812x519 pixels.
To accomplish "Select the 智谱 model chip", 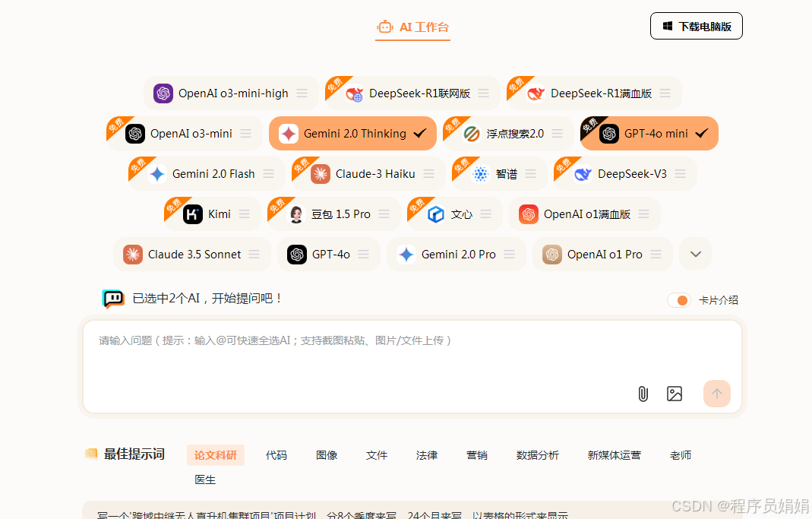I will (x=499, y=174).
